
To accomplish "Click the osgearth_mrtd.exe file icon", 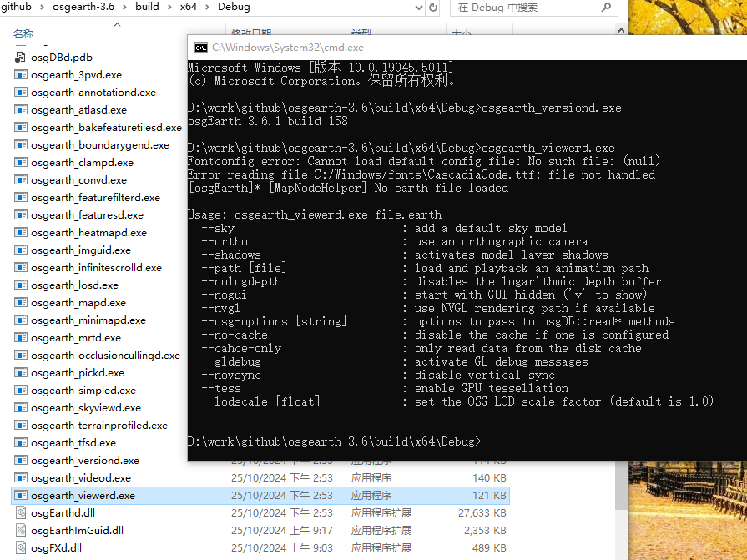I will click(20, 338).
